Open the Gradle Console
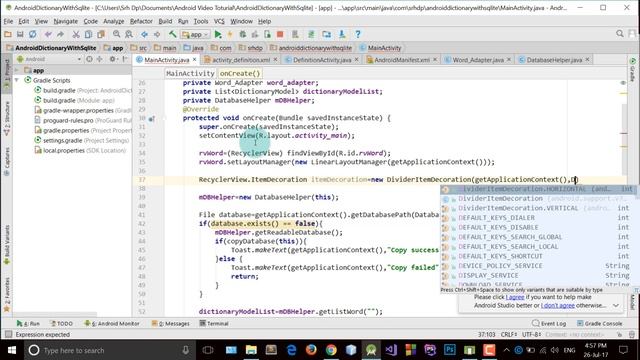Screen dimensions: 640x360 point(600,323)
